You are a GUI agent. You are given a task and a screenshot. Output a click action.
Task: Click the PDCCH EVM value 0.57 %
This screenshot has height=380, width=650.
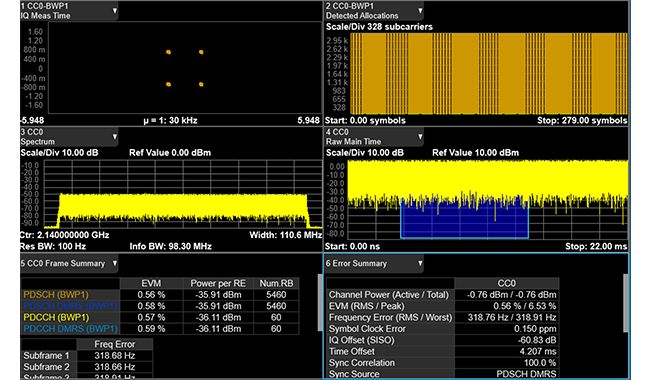click(151, 317)
